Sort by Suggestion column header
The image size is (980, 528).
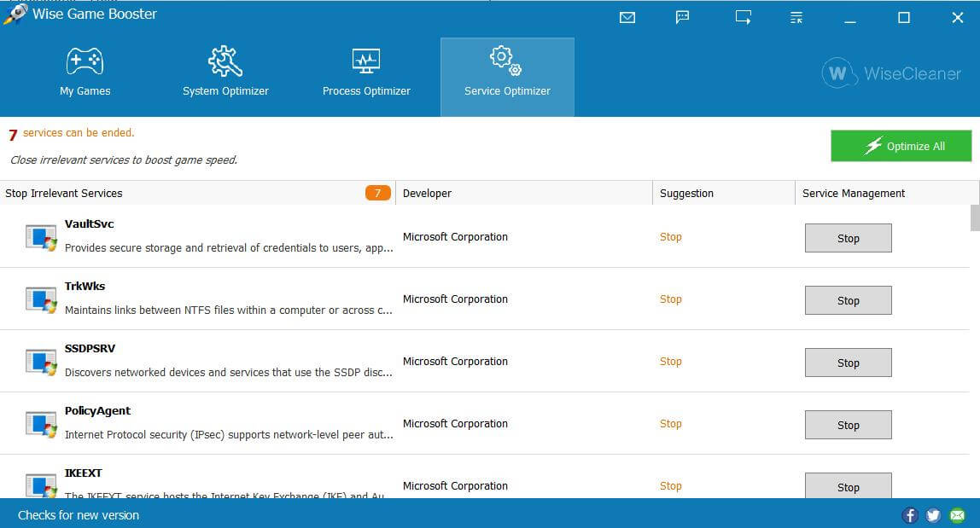[x=723, y=193]
